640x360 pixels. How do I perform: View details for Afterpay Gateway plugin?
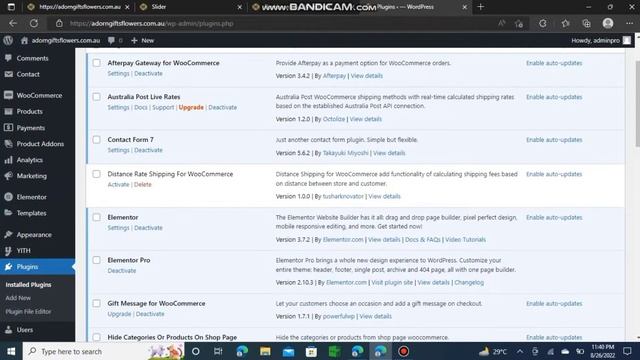(367, 76)
